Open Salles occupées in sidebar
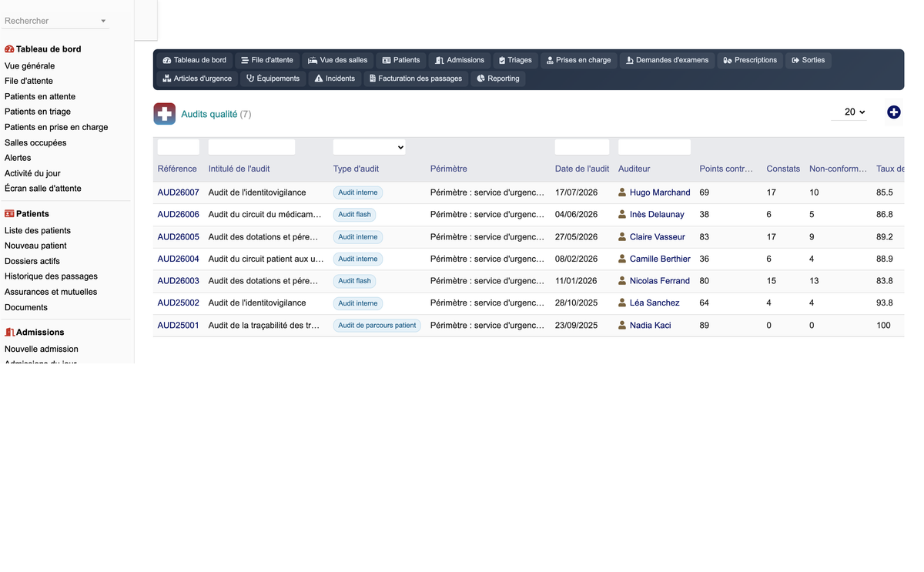The width and height of the screenshot is (924, 572). click(x=35, y=142)
